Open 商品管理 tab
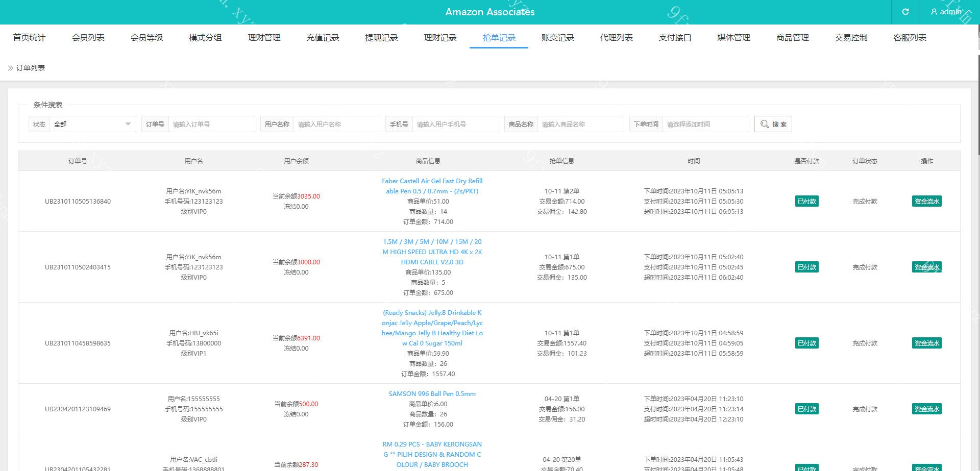The image size is (980, 471). pos(792,37)
